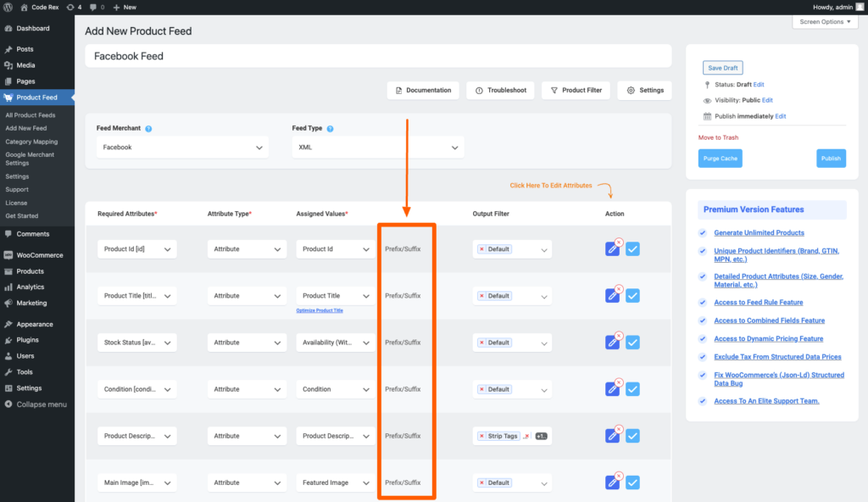Click the Save Draft button

[722, 68]
